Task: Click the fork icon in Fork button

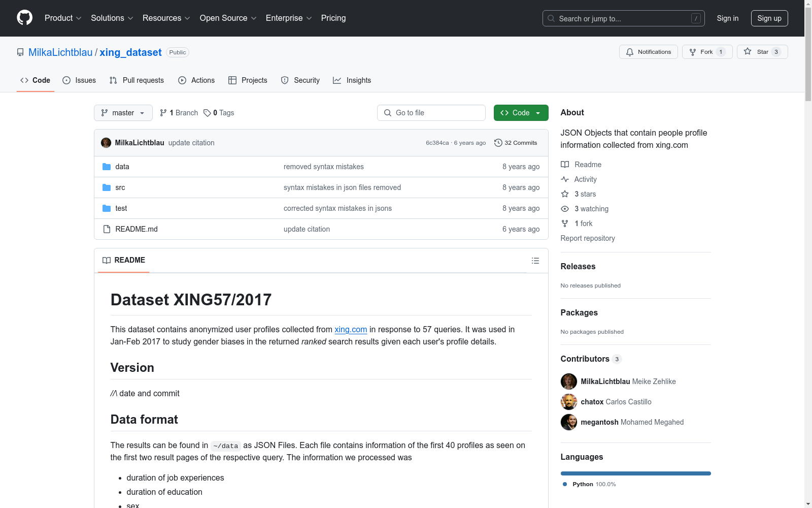Action: [x=693, y=52]
